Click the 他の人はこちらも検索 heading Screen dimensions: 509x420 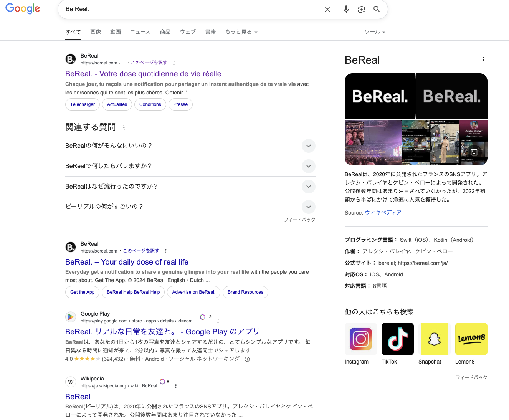379,312
